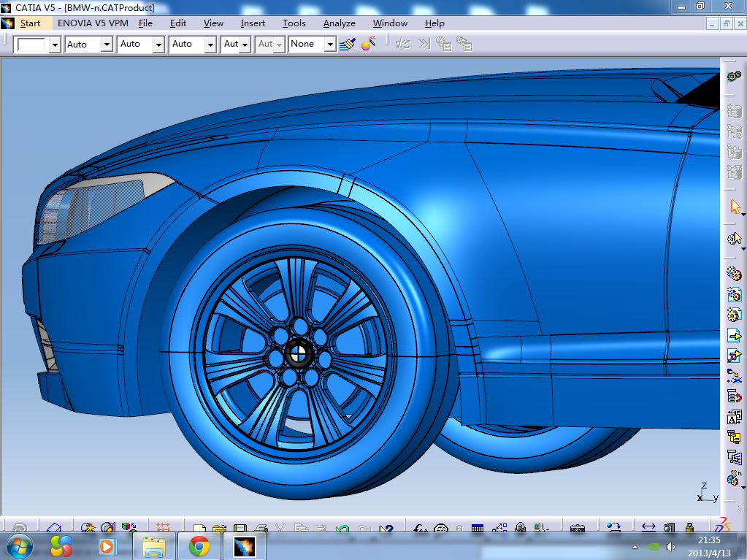Click the gear with cursor icon
Image resolution: width=747 pixels, height=560 pixels.
734,238
